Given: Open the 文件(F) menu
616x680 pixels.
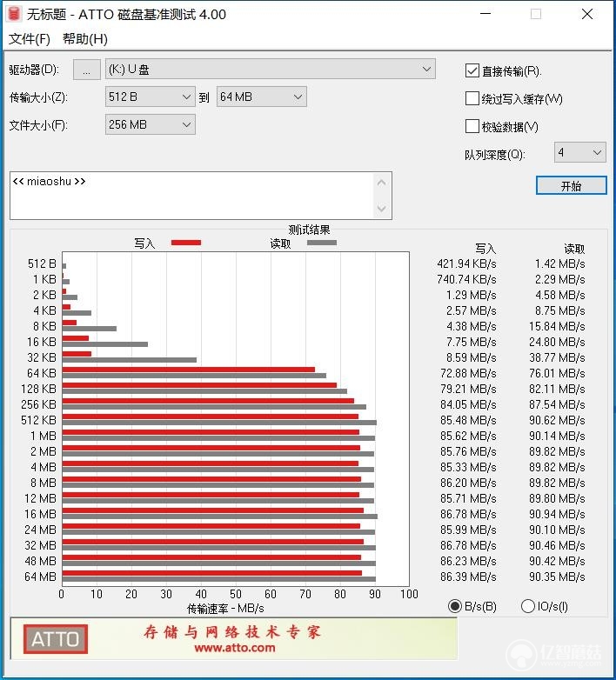Looking at the screenshot, I should click(30, 39).
